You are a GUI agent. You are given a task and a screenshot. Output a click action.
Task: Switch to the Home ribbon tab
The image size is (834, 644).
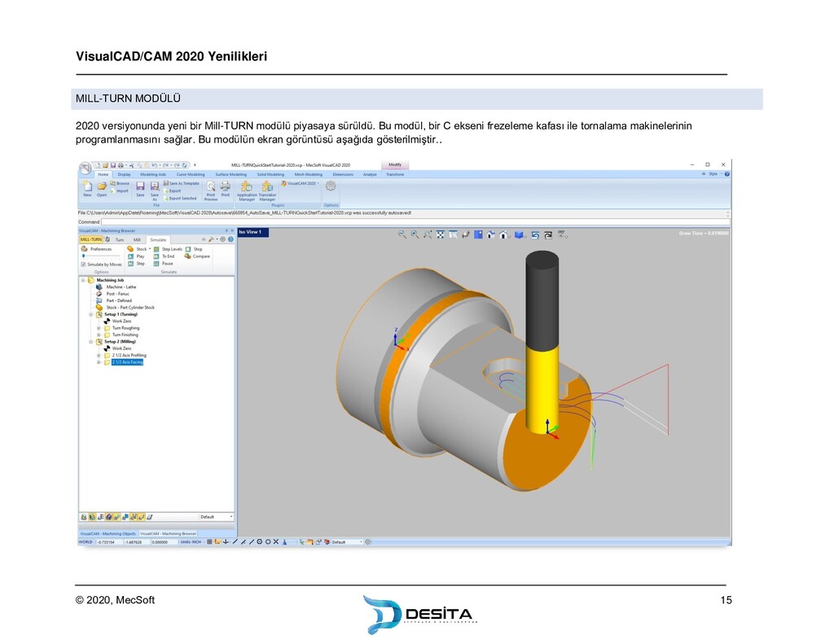(x=103, y=174)
